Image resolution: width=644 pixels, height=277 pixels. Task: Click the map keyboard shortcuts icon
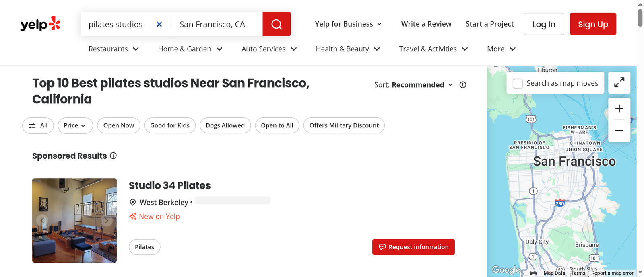click(x=534, y=273)
